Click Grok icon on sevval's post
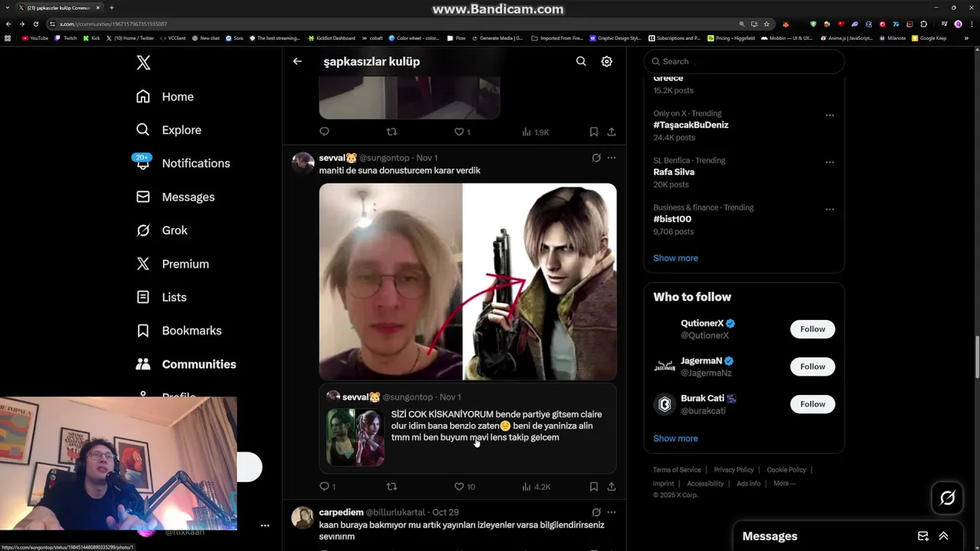 click(x=596, y=158)
